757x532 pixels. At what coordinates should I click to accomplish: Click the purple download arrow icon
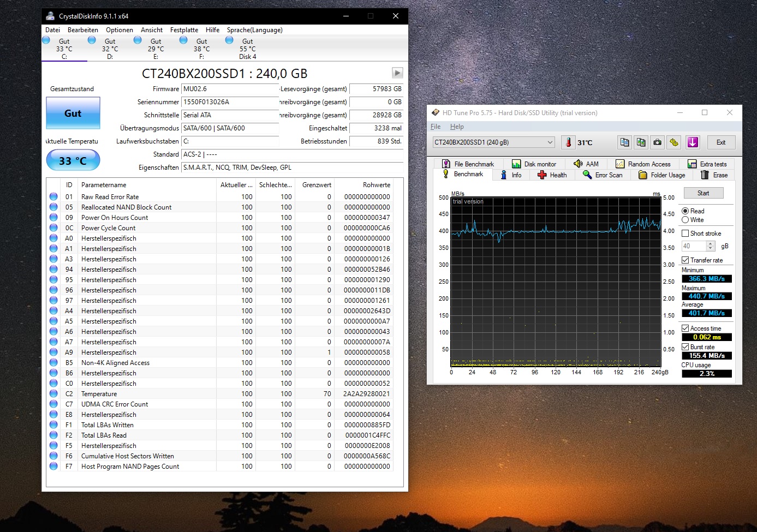[693, 142]
